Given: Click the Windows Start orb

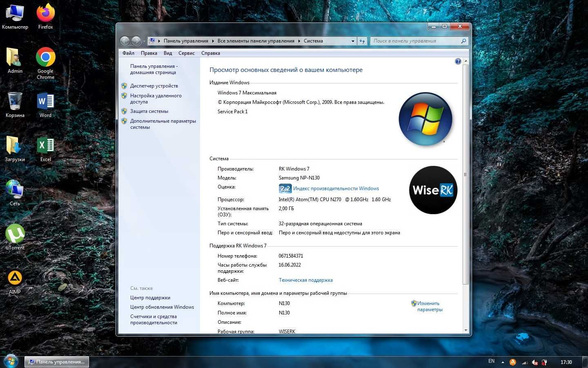Looking at the screenshot, I should tap(11, 361).
